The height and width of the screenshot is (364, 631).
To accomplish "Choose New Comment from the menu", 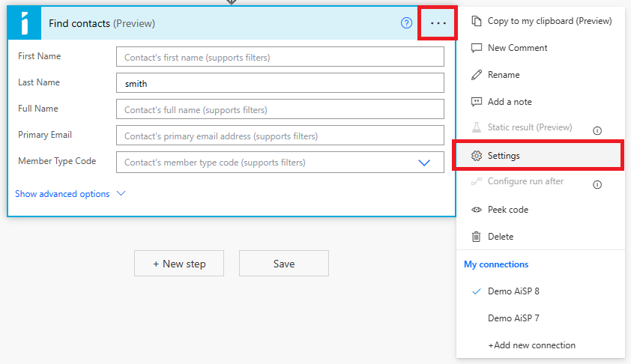I will click(x=517, y=48).
